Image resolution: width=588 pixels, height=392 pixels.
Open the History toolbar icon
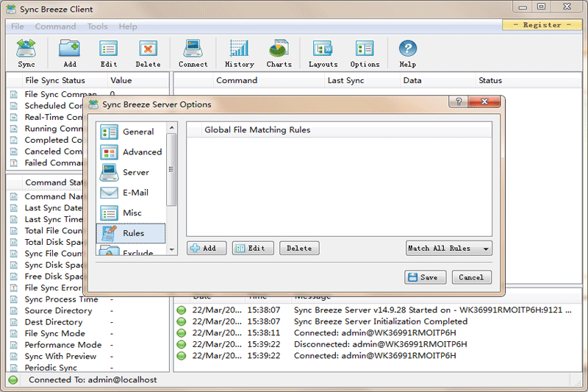240,53
